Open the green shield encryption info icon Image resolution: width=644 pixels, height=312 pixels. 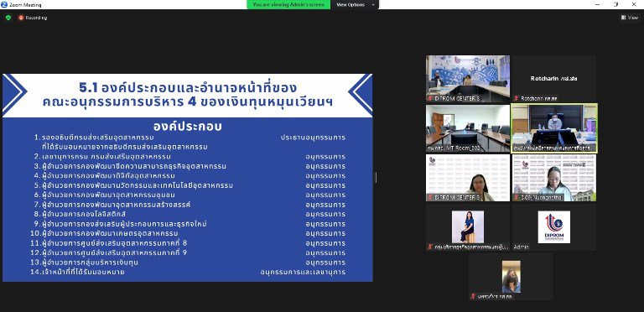[8, 18]
